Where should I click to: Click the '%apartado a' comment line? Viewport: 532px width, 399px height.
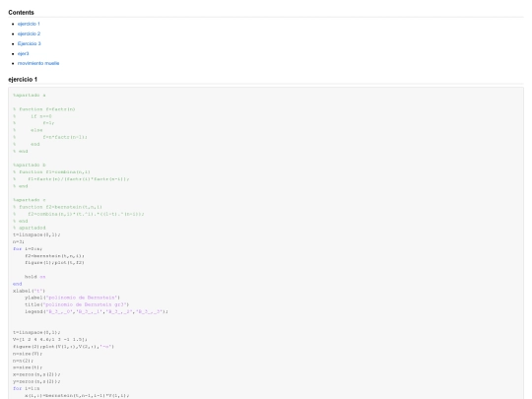[30, 95]
